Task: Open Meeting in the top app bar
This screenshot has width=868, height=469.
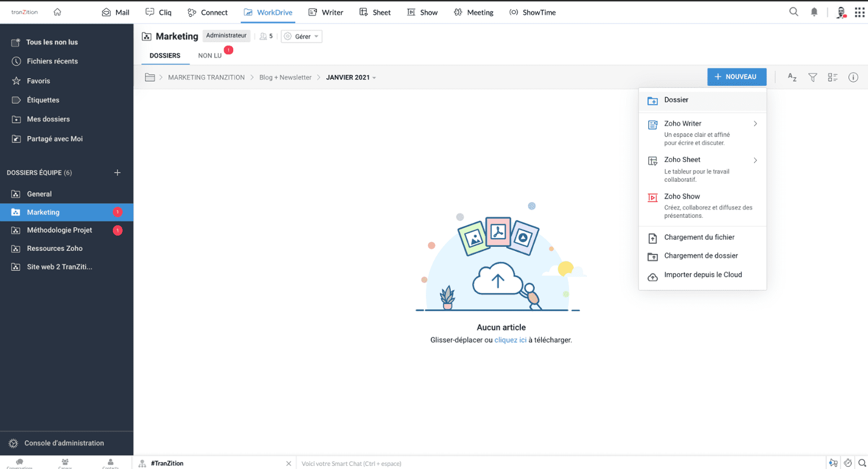Action: 474,12
